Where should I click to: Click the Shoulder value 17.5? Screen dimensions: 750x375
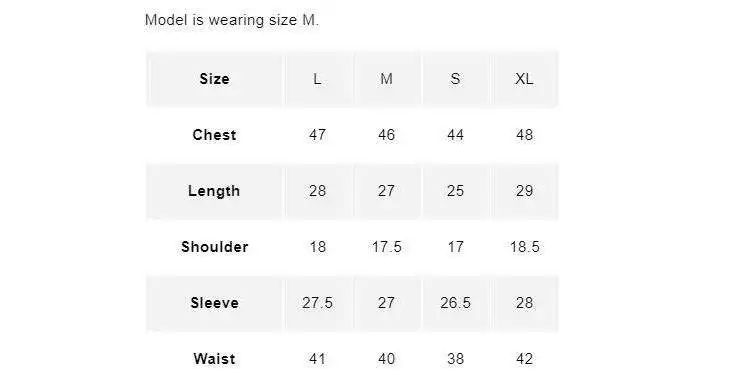pyautogui.click(x=386, y=247)
